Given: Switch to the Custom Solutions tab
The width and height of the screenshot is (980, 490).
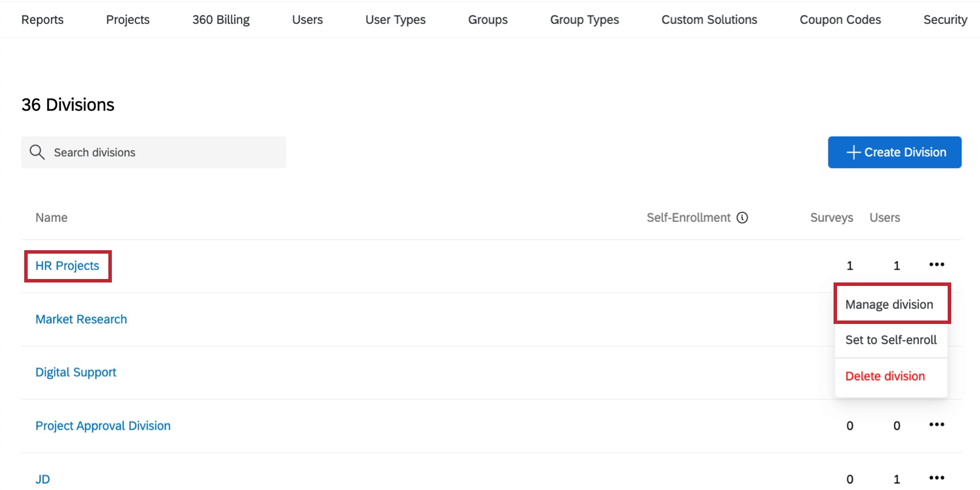Looking at the screenshot, I should click(709, 20).
